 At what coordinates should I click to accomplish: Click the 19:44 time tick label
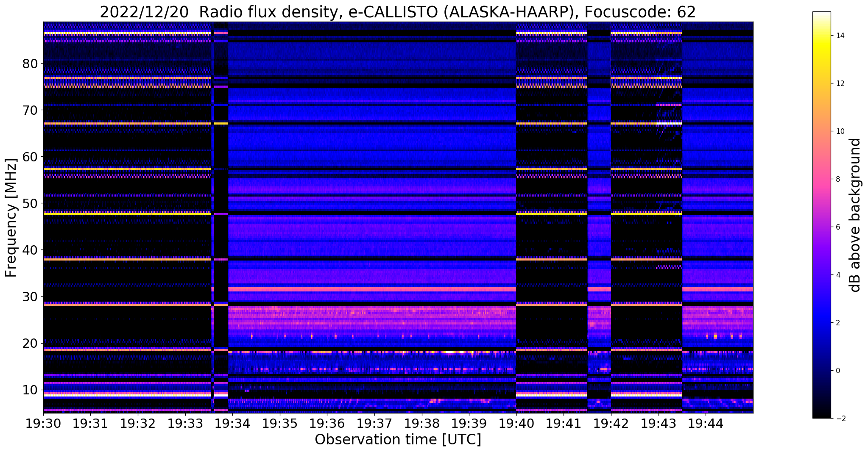705,423
